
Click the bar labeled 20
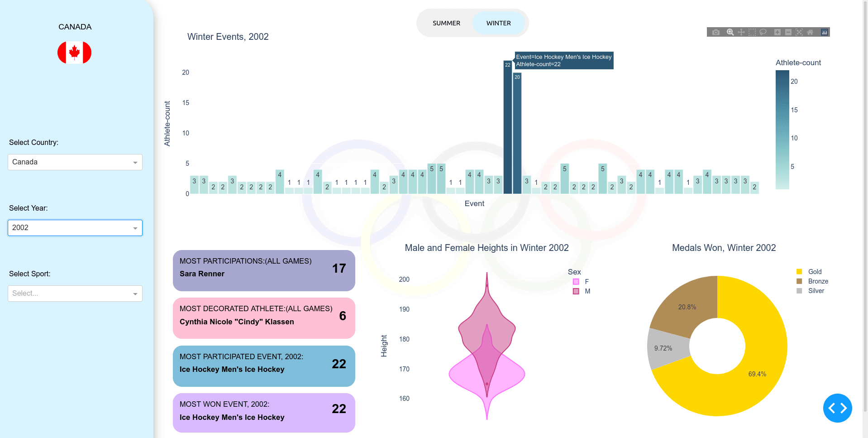point(517,134)
